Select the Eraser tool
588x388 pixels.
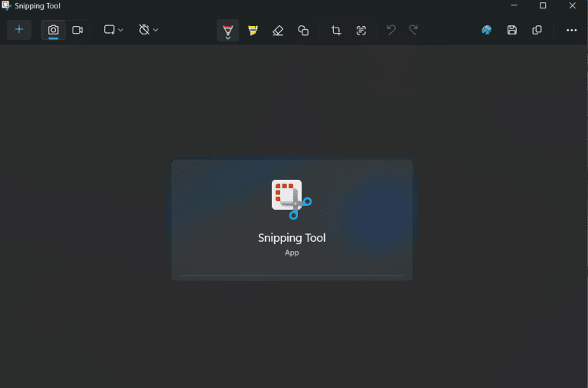pyautogui.click(x=278, y=31)
